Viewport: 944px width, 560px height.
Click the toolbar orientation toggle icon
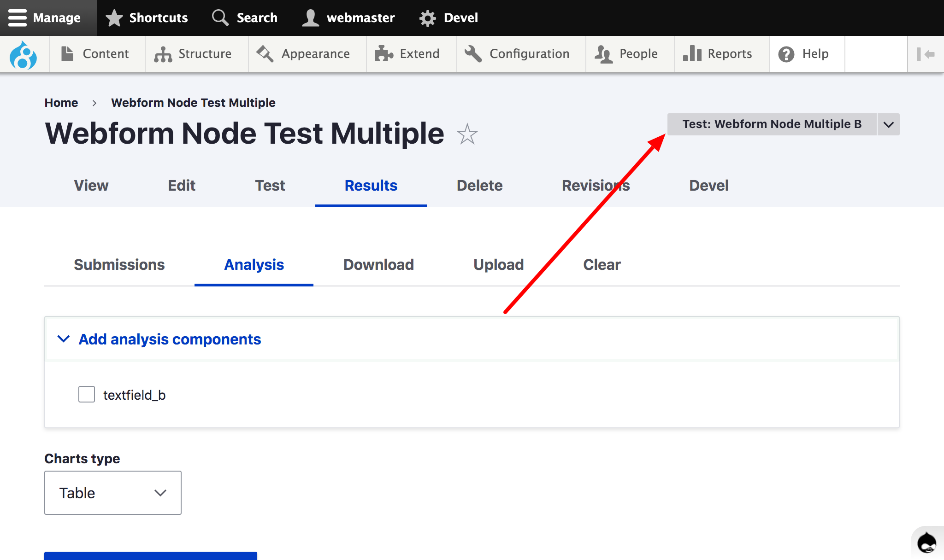click(x=925, y=54)
